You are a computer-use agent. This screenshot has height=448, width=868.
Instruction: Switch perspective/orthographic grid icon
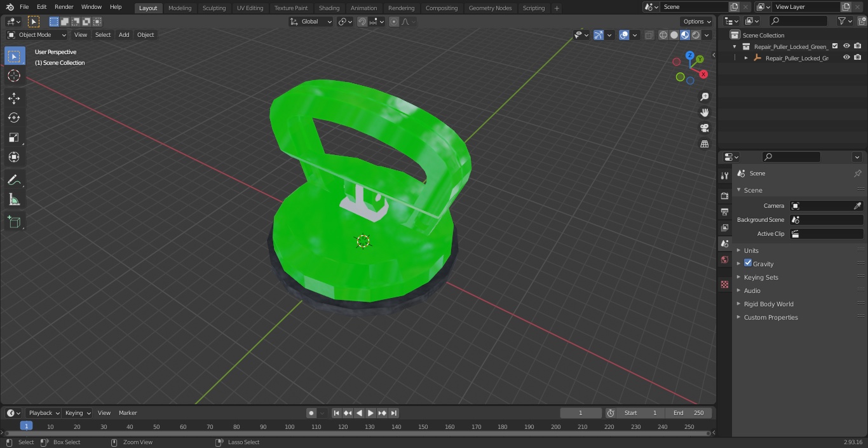pyautogui.click(x=704, y=144)
